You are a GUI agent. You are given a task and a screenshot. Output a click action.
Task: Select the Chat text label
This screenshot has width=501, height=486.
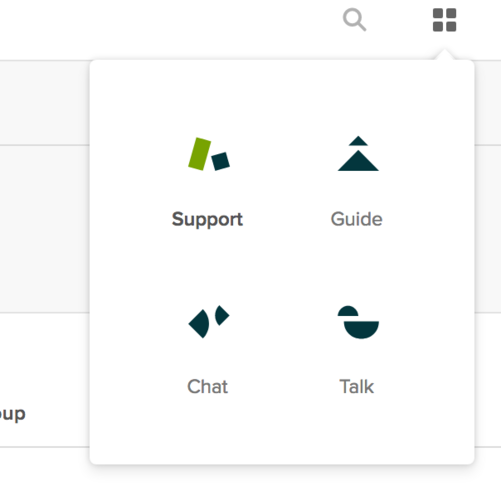[208, 387]
